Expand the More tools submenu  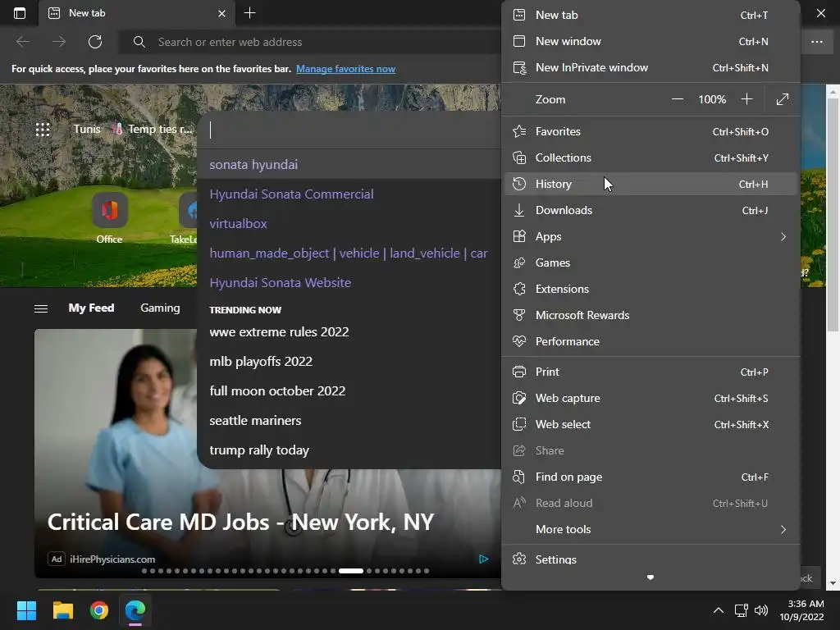click(x=651, y=529)
